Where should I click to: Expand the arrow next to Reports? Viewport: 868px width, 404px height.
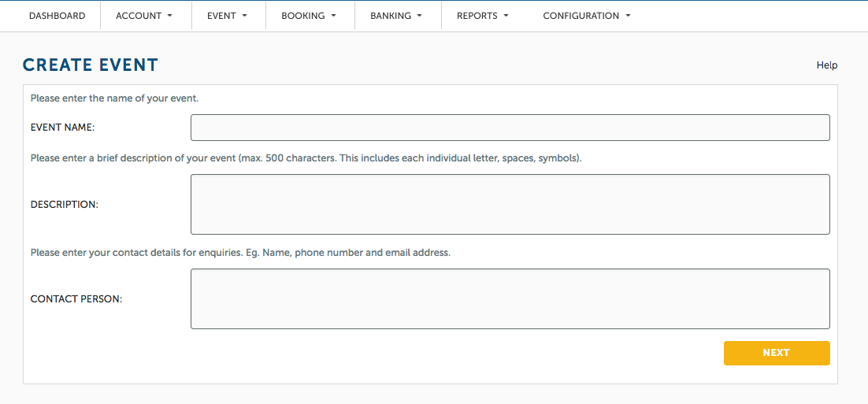coord(506,16)
